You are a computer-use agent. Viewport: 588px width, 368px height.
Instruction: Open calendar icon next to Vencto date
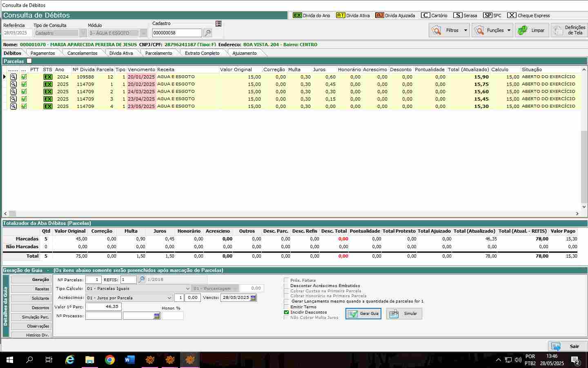click(253, 298)
